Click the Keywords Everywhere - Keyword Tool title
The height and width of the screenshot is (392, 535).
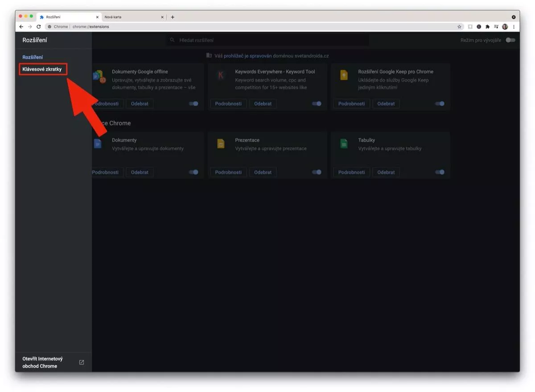[275, 71]
